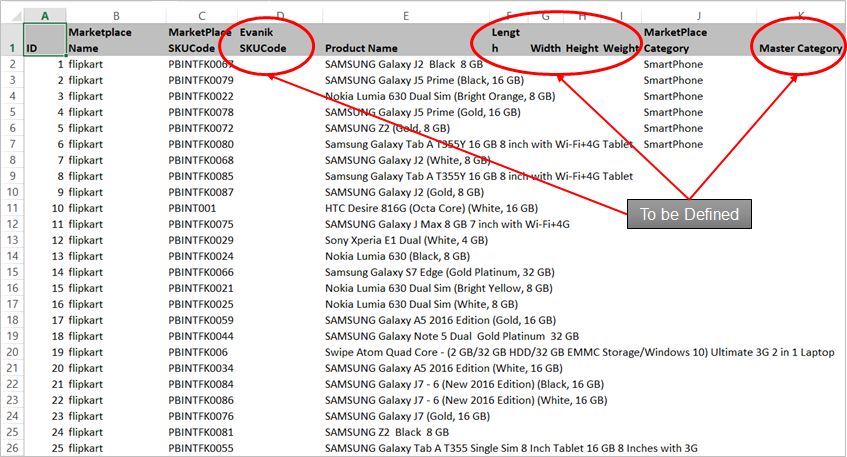Click the Width header cell
The height and width of the screenshot is (457, 847).
pos(546,40)
